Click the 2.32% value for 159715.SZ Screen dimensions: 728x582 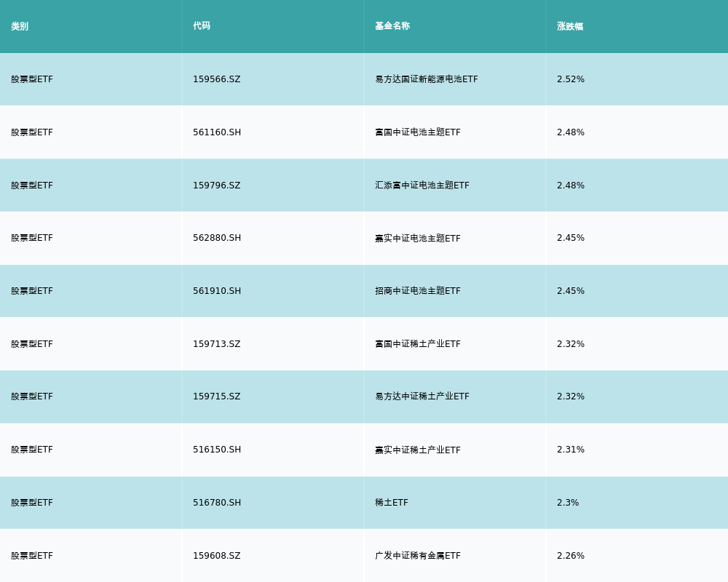571,396
